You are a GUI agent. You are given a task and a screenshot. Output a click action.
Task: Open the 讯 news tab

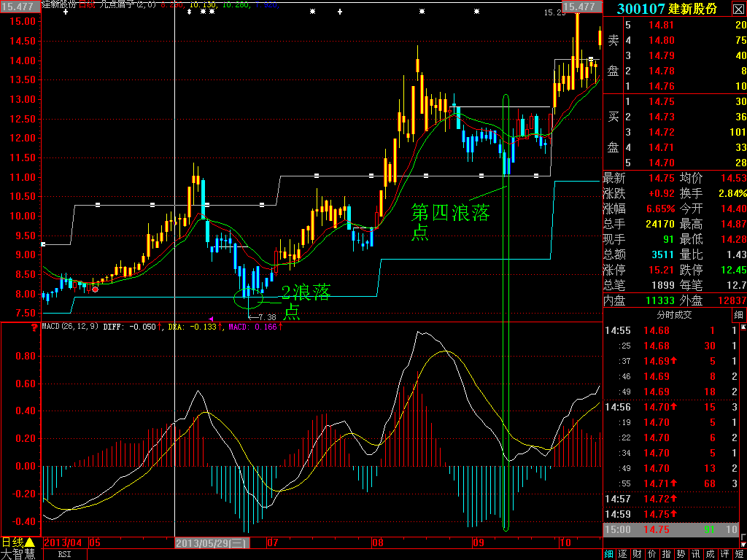(x=695, y=554)
